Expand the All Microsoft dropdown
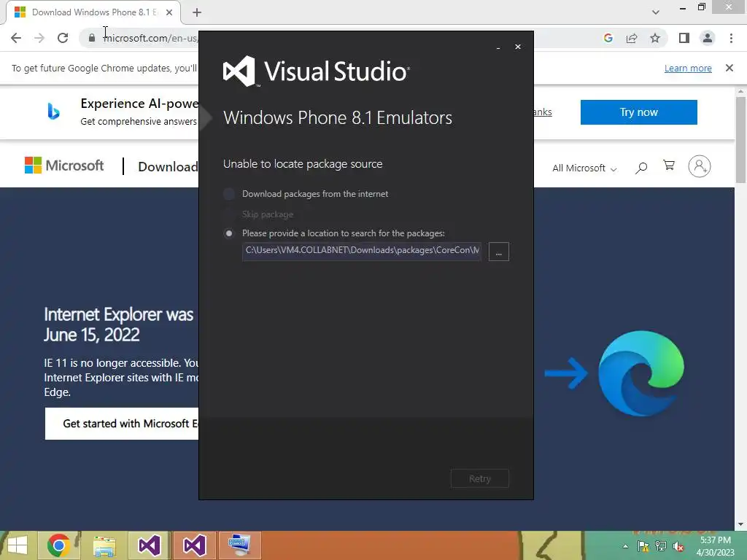This screenshot has width=747, height=560. 584,168
